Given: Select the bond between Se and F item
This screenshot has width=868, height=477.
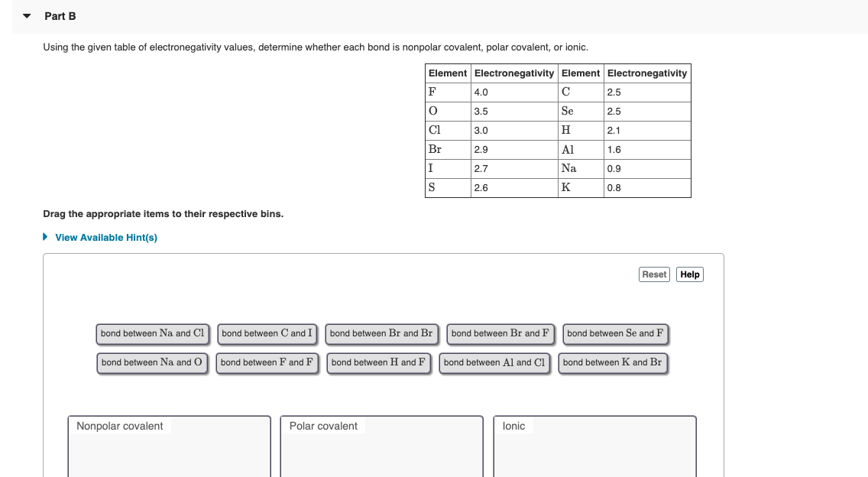Looking at the screenshot, I should (615, 333).
